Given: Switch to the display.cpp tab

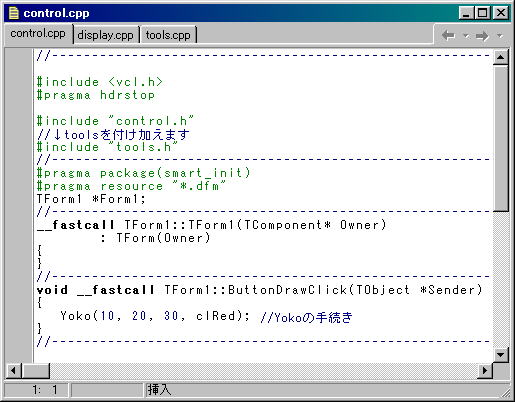Looking at the screenshot, I should 105,35.
